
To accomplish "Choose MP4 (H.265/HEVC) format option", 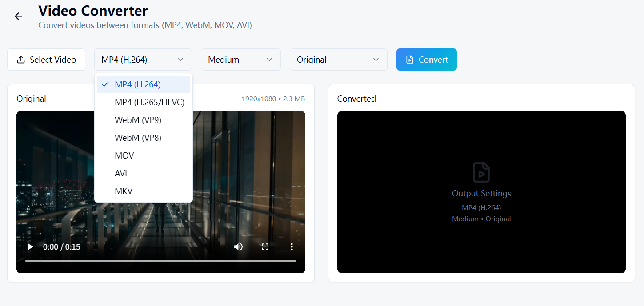I will tap(144, 102).
